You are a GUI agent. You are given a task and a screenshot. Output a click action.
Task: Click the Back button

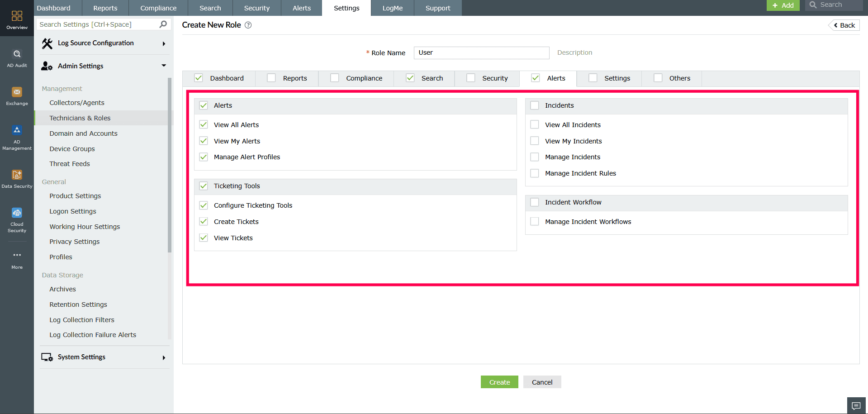pyautogui.click(x=843, y=25)
